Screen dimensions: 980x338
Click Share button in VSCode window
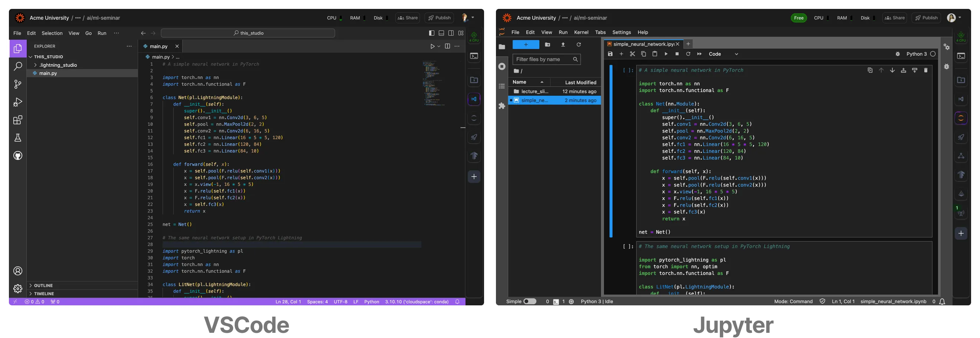(x=408, y=18)
